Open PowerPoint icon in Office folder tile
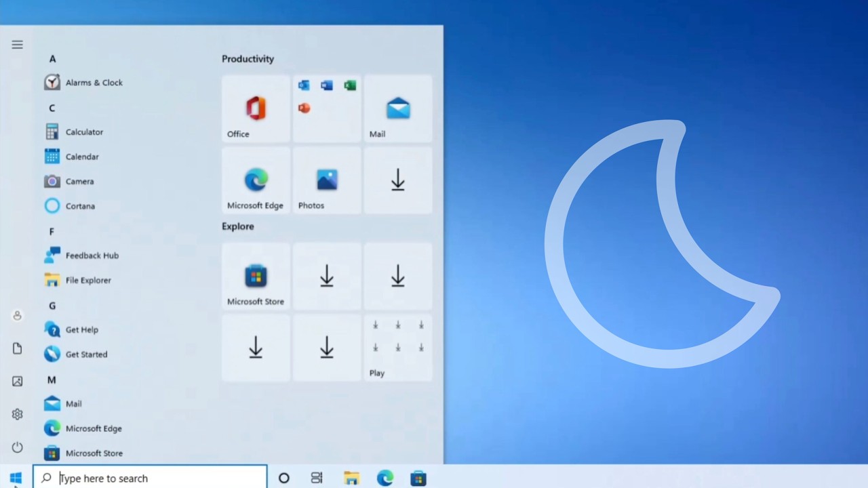This screenshot has width=868, height=488. click(304, 108)
